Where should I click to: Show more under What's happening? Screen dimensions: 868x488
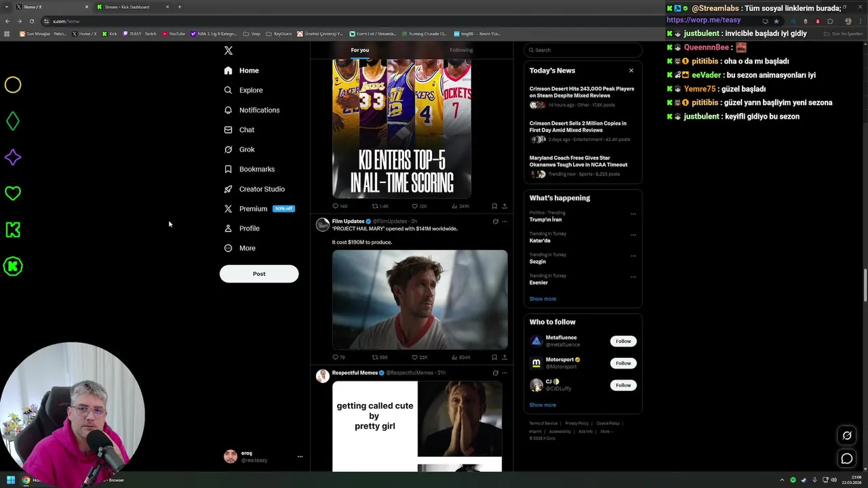542,299
